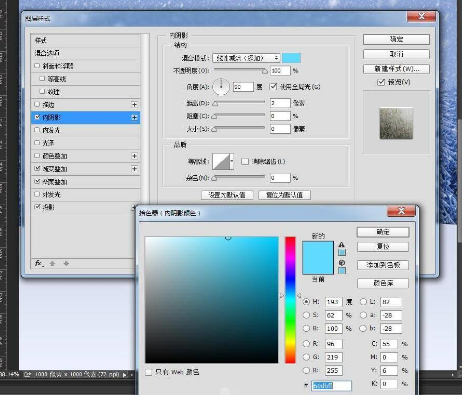Click the Color Libraries (颜色库) button
The width and height of the screenshot is (462, 395).
click(383, 283)
